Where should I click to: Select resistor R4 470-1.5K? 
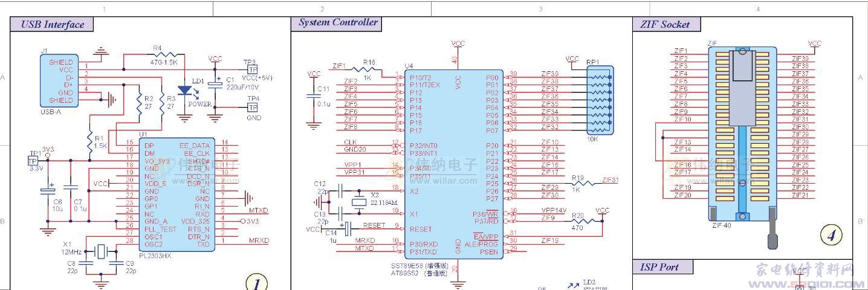164,54
